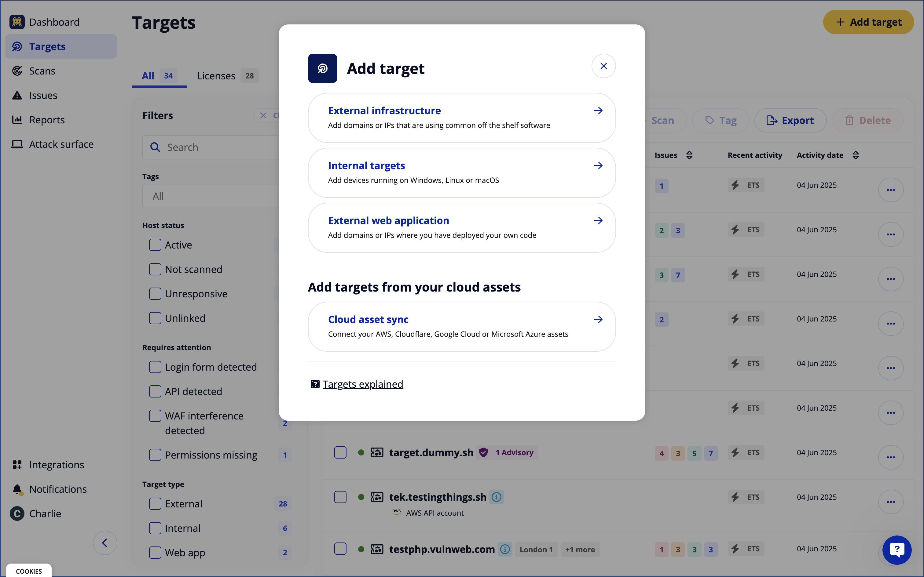Open the Targets explained link
Screen dimensions: 924x577
pyautogui.click(x=362, y=384)
